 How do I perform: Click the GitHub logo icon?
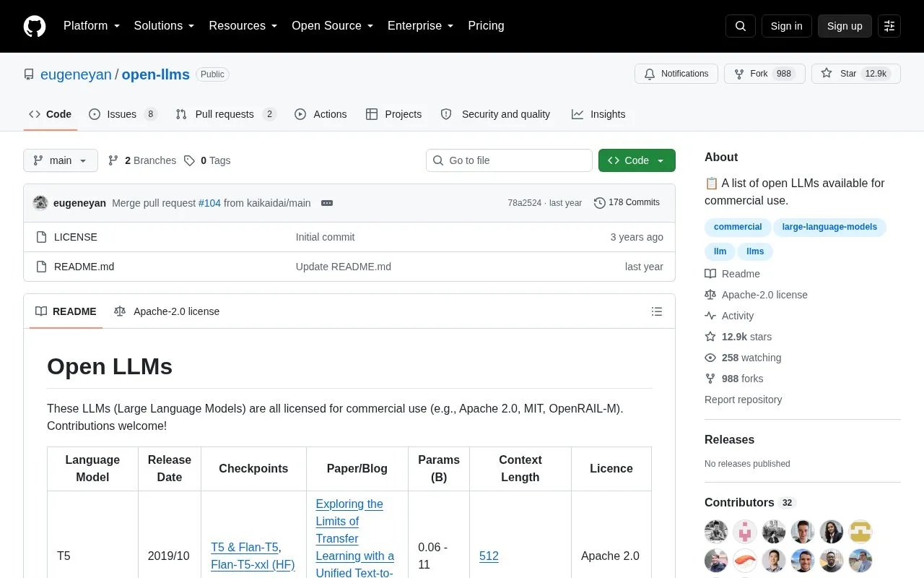click(x=35, y=26)
